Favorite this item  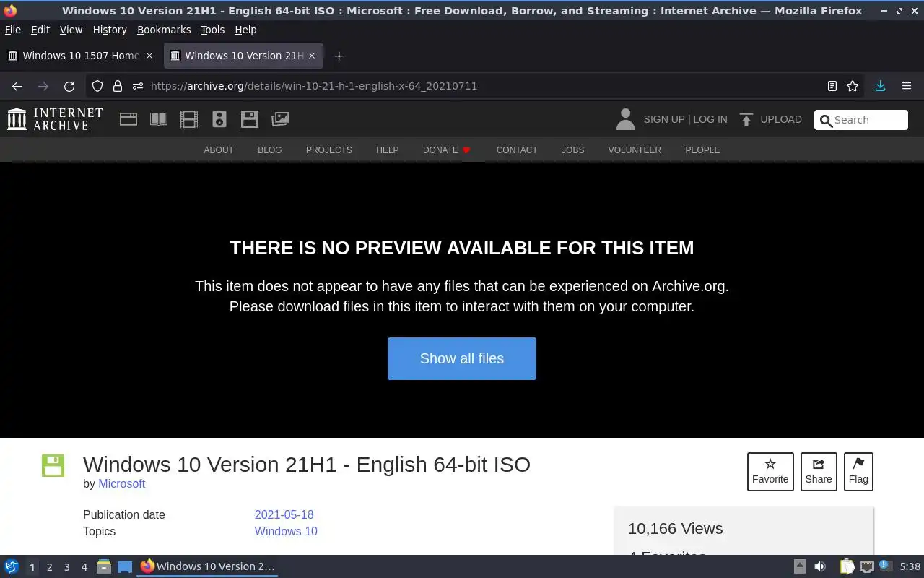pyautogui.click(x=770, y=471)
